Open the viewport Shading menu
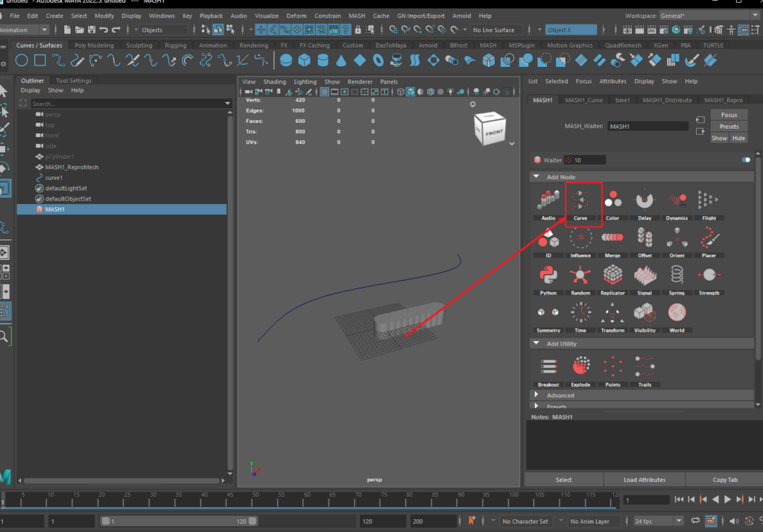The width and height of the screenshot is (763, 532). [x=274, y=82]
